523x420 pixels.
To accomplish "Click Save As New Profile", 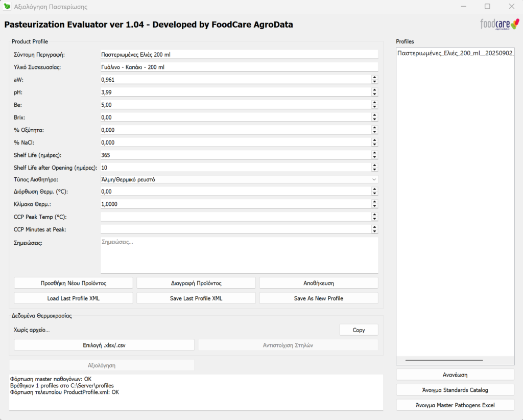I will coord(319,298).
